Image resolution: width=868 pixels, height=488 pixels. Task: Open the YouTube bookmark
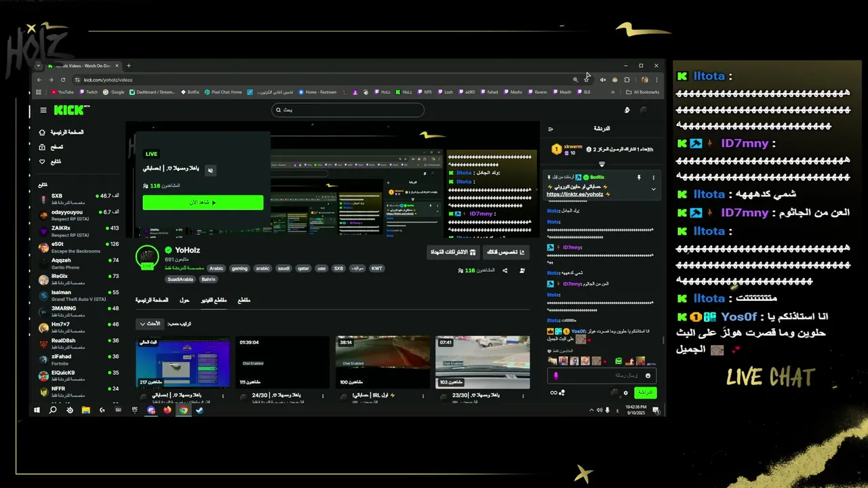[62, 92]
